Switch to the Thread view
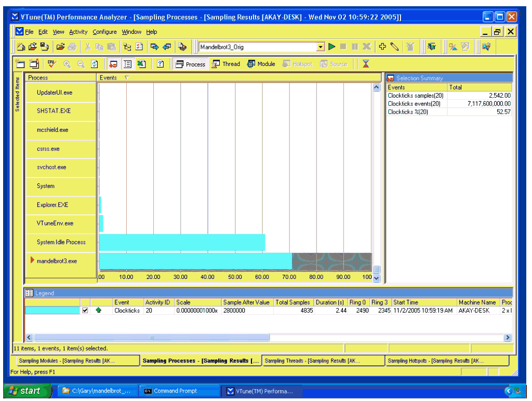532x401 pixels. pos(226,64)
